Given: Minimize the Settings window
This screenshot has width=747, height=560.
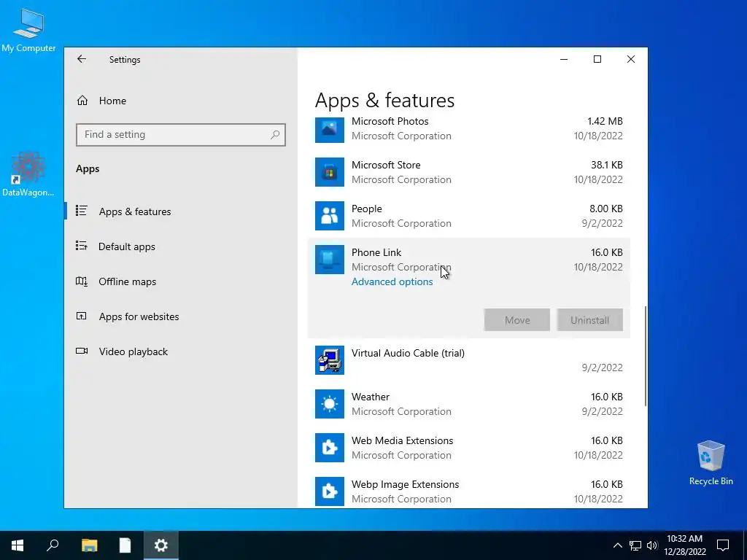Looking at the screenshot, I should (564, 59).
